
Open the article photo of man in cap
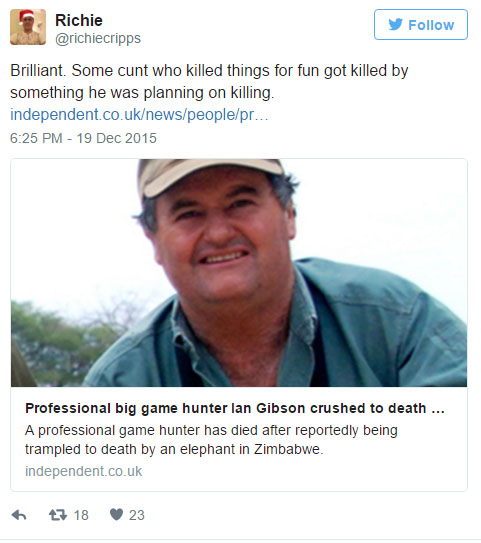click(x=239, y=273)
